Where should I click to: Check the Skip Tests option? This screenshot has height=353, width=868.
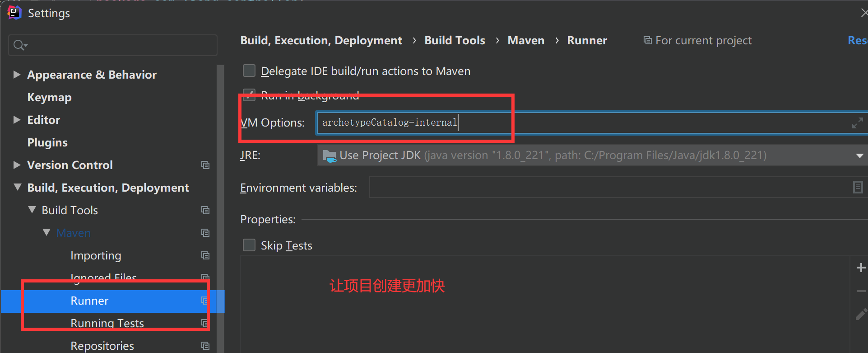click(249, 245)
